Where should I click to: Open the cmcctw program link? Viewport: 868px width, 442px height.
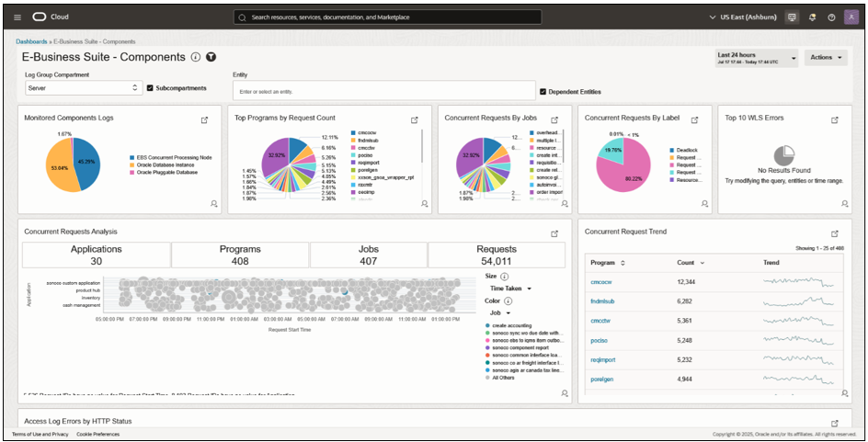point(600,321)
